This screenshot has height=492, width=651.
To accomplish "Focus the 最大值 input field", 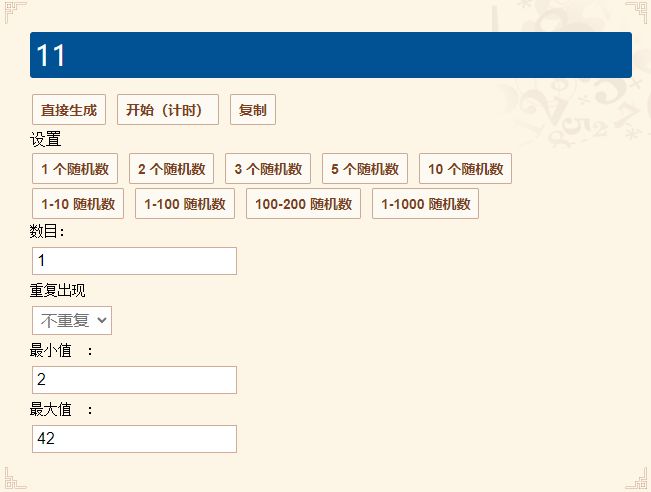I will coord(135,439).
